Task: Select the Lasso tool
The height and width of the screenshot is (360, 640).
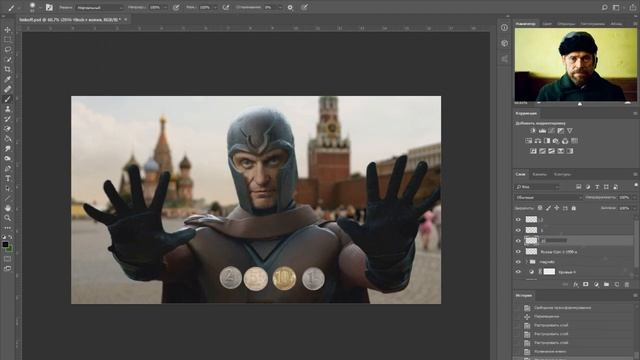Action: click(8, 49)
